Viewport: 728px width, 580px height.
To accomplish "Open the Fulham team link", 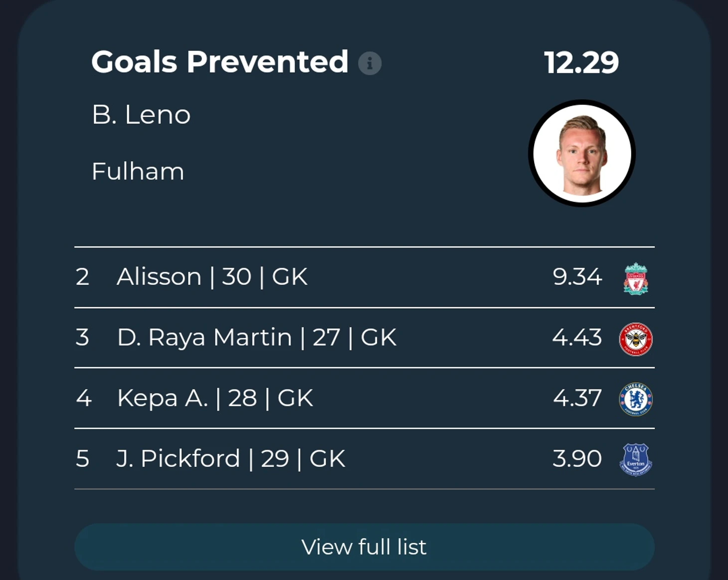I will pyautogui.click(x=138, y=172).
